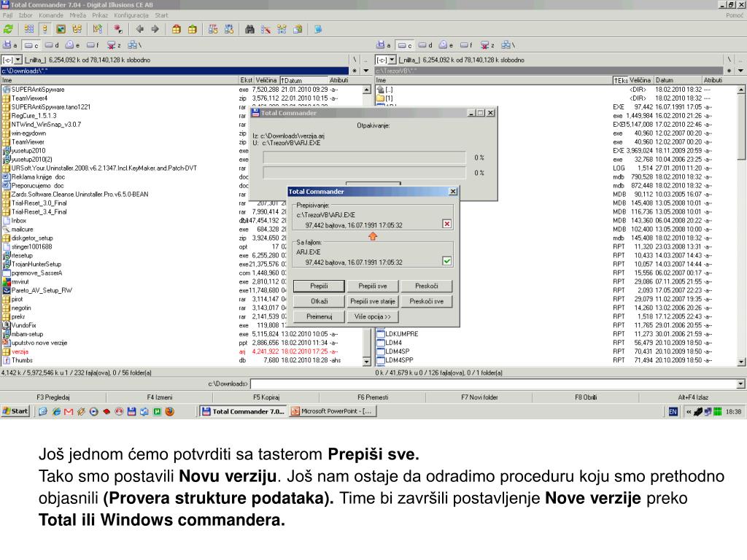Expand Više opcija in overwrite dialog
This screenshot has width=747, height=560.
[x=373, y=316]
